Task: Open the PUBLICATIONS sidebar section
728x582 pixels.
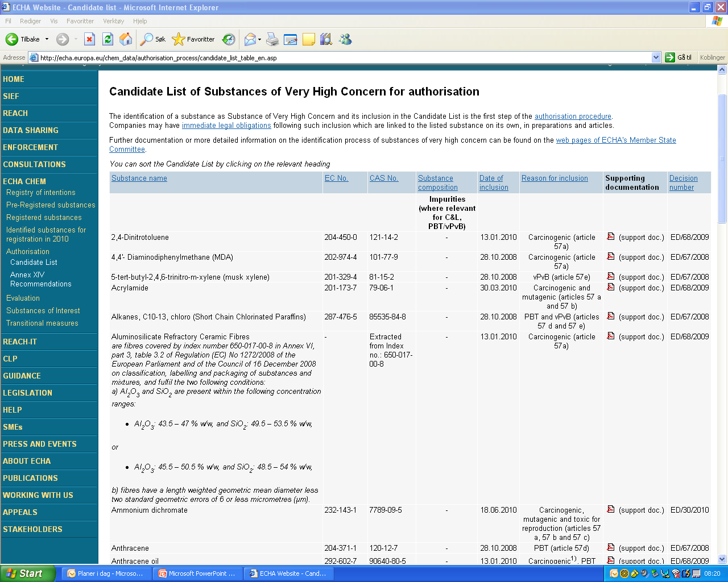Action: click(x=30, y=478)
